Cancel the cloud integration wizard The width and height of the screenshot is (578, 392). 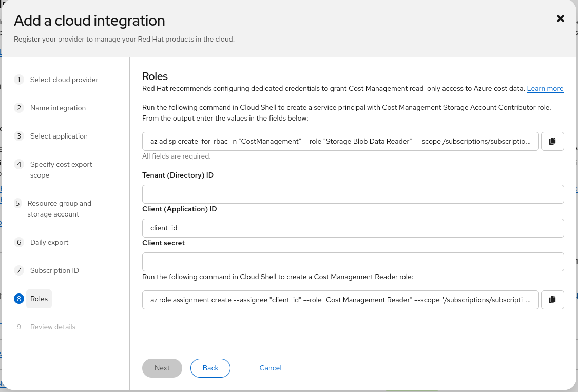(271, 368)
